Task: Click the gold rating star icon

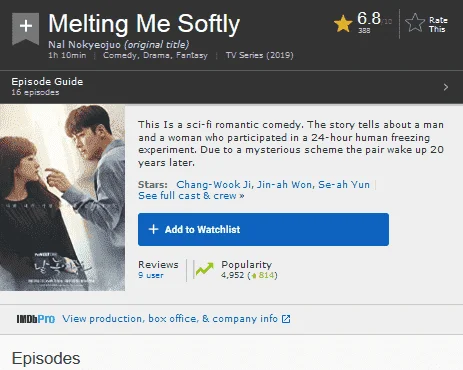Action: (x=343, y=24)
